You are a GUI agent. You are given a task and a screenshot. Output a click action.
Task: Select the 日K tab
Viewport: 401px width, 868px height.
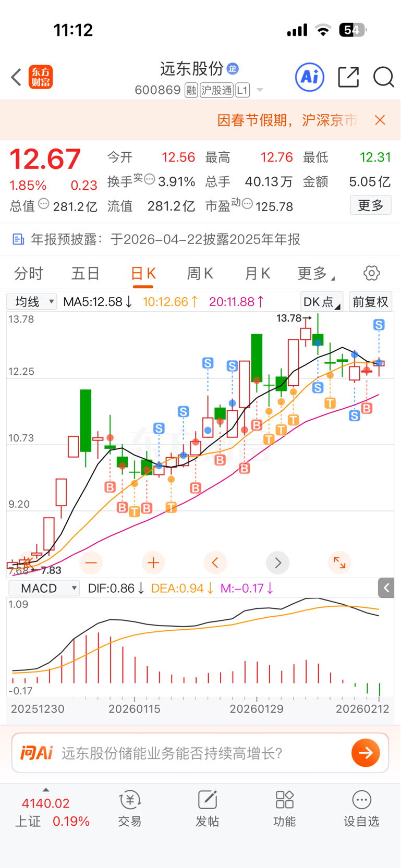[143, 273]
